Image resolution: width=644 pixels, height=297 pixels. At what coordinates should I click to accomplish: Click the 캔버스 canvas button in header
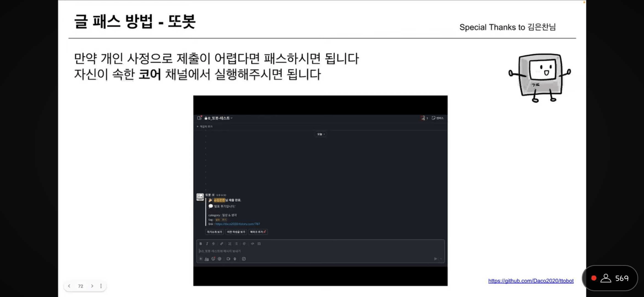[437, 118]
